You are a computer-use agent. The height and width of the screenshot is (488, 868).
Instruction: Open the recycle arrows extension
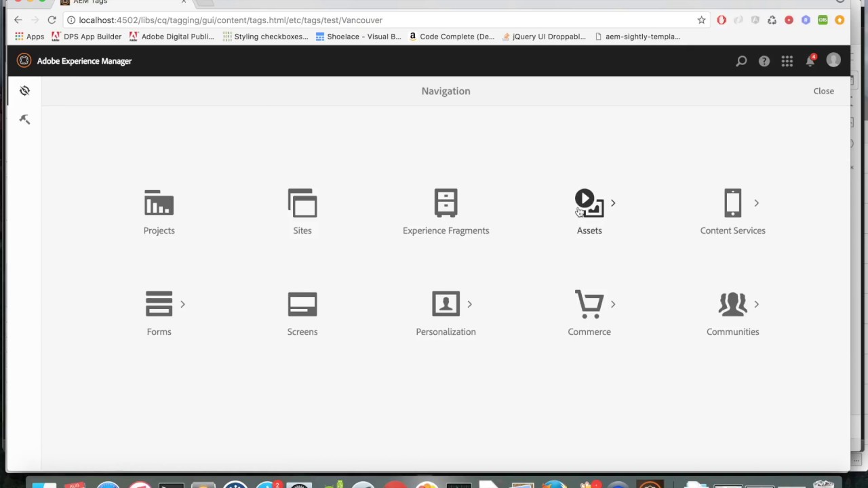pyautogui.click(x=772, y=20)
